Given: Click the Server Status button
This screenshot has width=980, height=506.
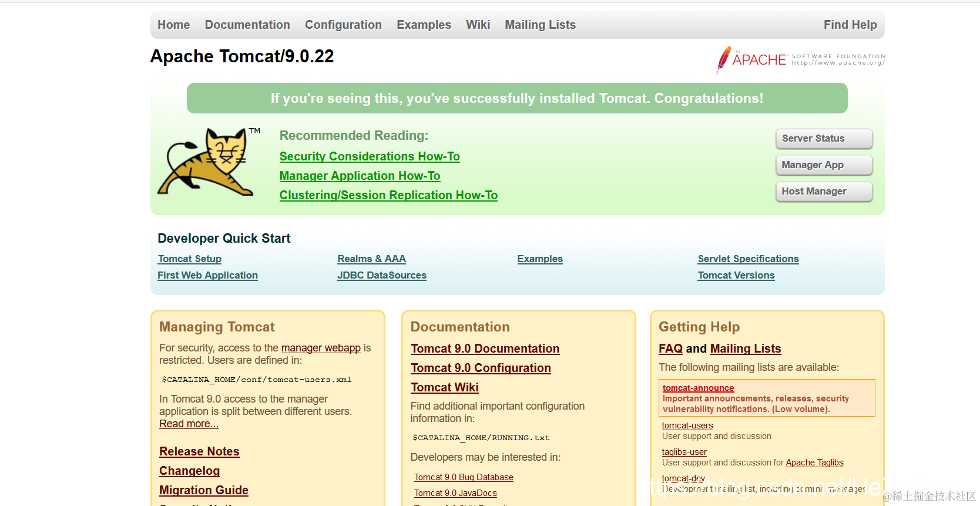Looking at the screenshot, I should [824, 139].
